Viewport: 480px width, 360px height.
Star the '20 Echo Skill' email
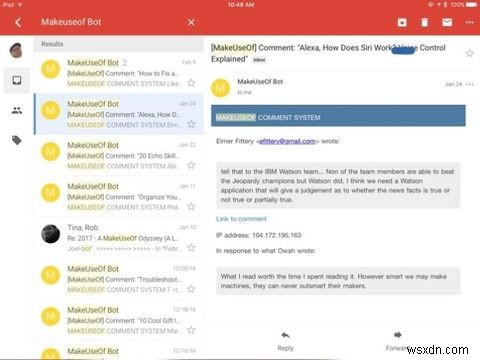point(191,165)
